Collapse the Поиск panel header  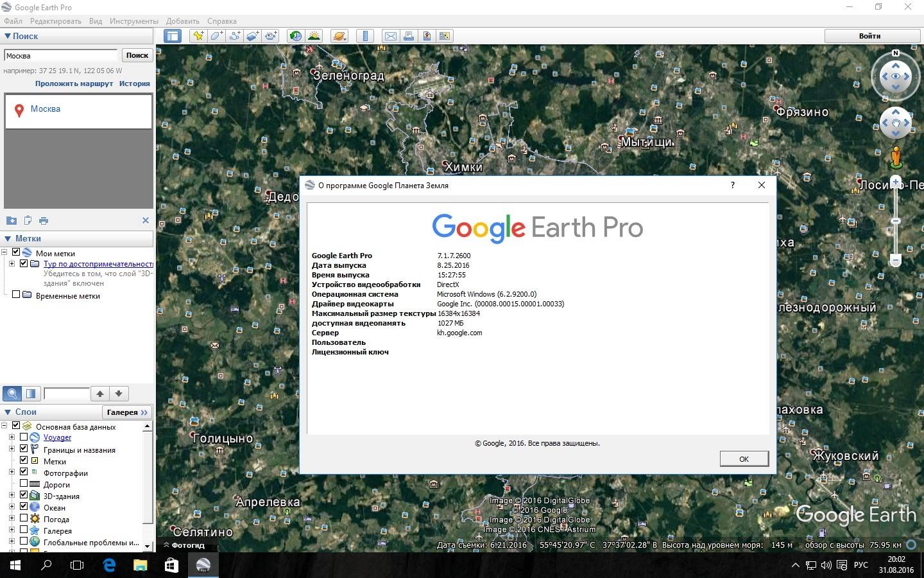tap(77, 37)
